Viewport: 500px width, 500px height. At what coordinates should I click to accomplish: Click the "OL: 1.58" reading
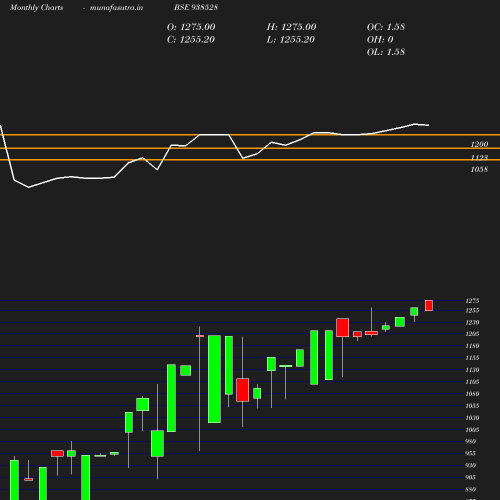click(x=386, y=52)
